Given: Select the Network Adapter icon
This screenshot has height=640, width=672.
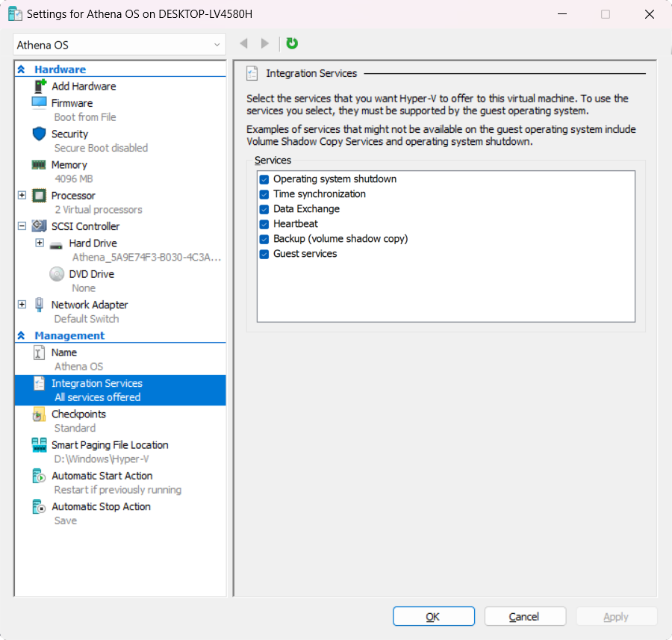Looking at the screenshot, I should [x=39, y=304].
